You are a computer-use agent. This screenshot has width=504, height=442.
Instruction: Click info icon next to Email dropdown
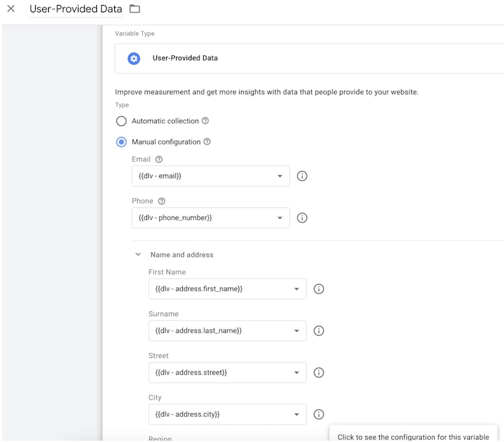302,176
